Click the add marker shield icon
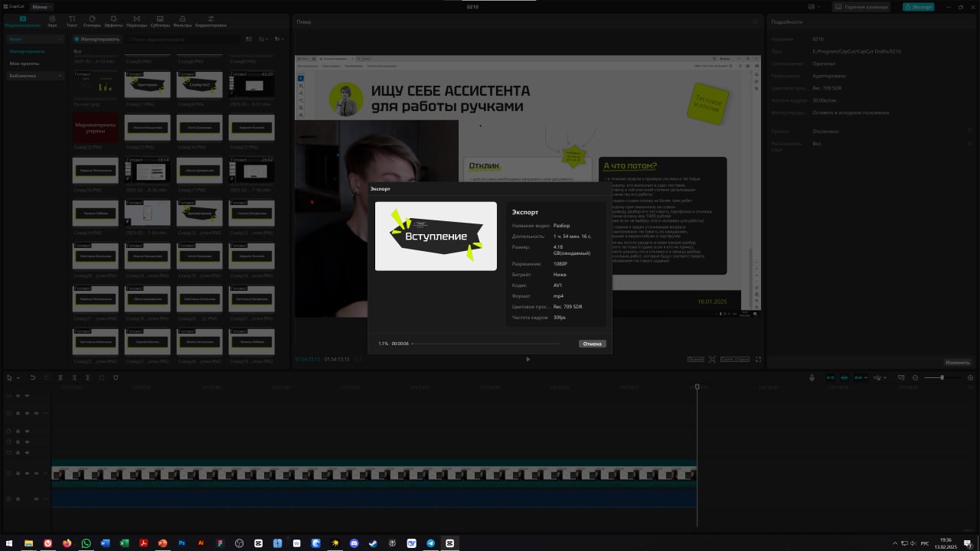Image resolution: width=980 pixels, height=551 pixels. pyautogui.click(x=116, y=377)
